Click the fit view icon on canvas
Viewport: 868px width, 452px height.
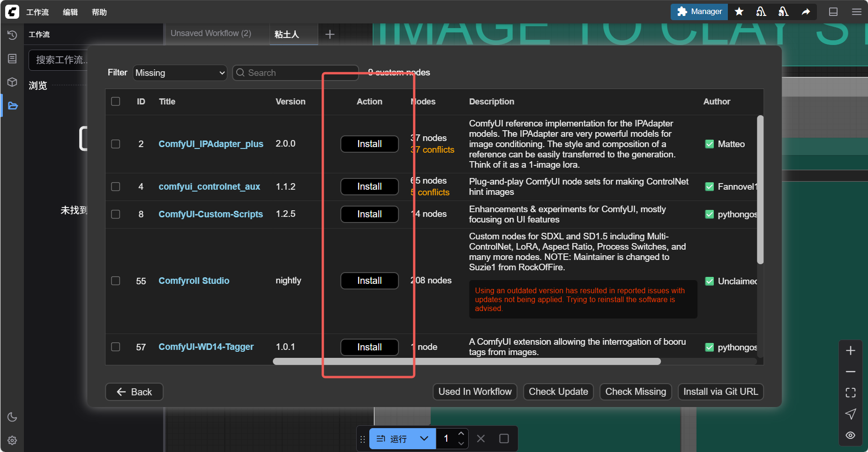click(x=850, y=393)
